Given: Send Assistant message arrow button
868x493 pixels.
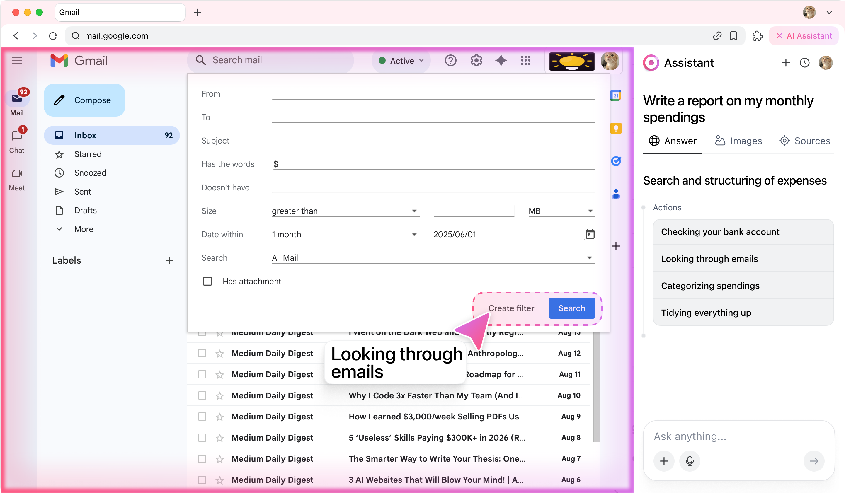Looking at the screenshot, I should 813,461.
